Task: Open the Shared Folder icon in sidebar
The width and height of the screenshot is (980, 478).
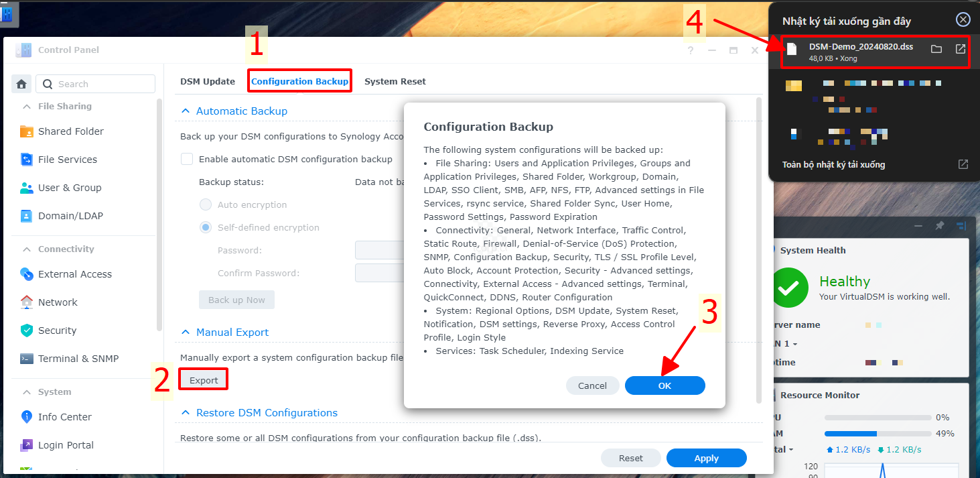Action: tap(27, 131)
